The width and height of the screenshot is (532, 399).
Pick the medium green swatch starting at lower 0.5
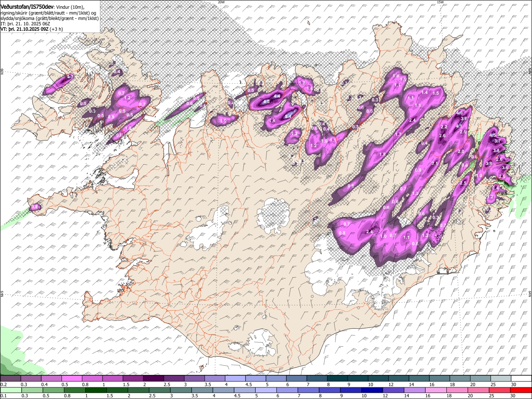pyautogui.click(x=53, y=390)
